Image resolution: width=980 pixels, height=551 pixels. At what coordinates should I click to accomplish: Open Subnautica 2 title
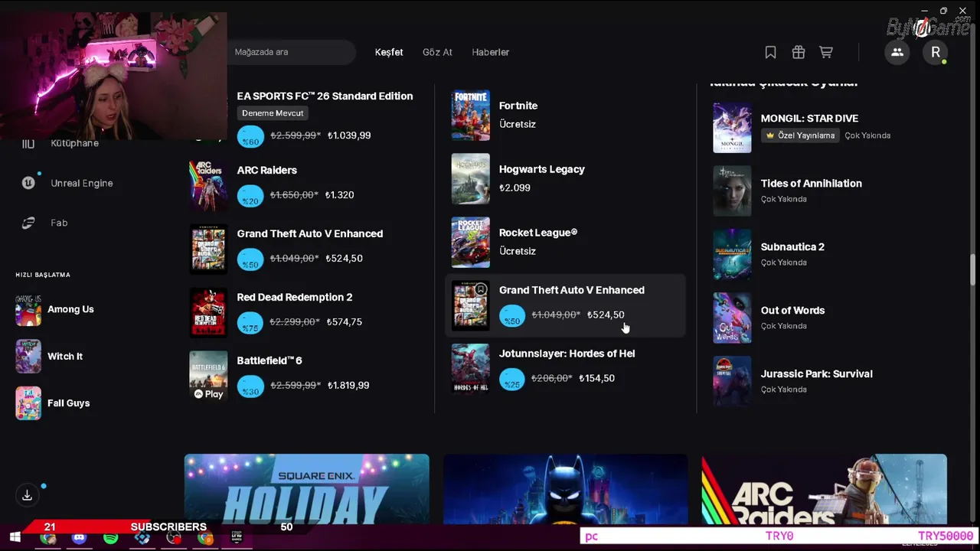pyautogui.click(x=792, y=247)
